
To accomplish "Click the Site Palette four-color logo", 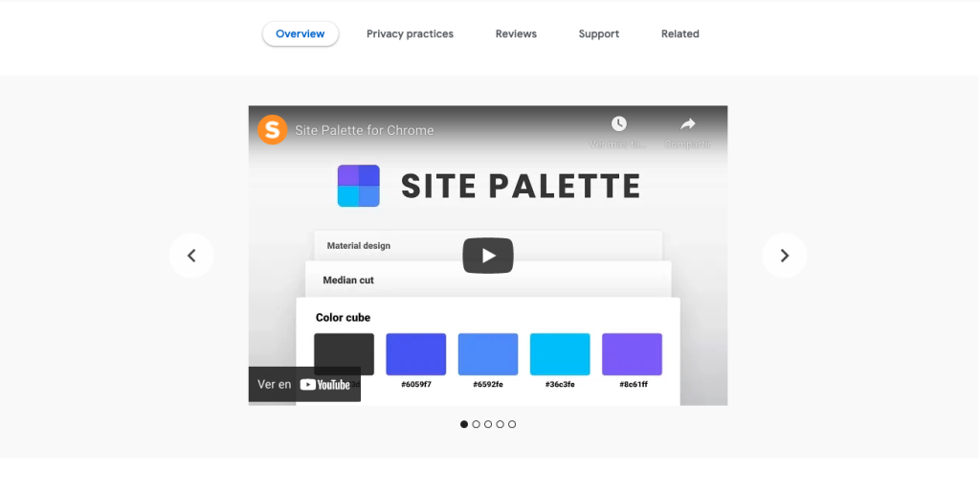I will click(x=359, y=186).
